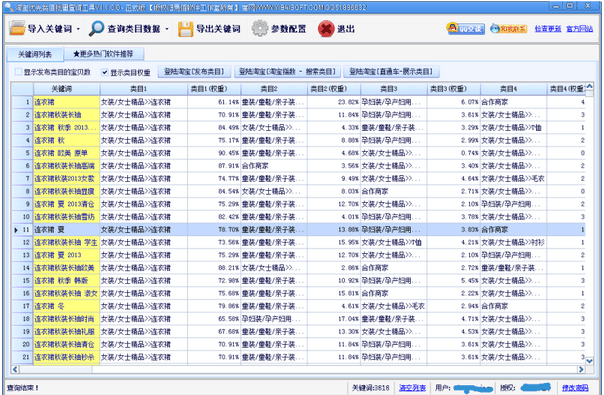Click the vertical scrollbar down arrow
Viewport: 604px width, 395px height.
pos(589,361)
